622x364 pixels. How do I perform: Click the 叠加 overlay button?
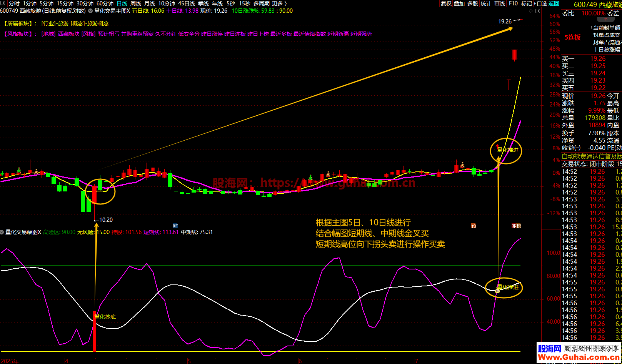[x=459, y=3]
